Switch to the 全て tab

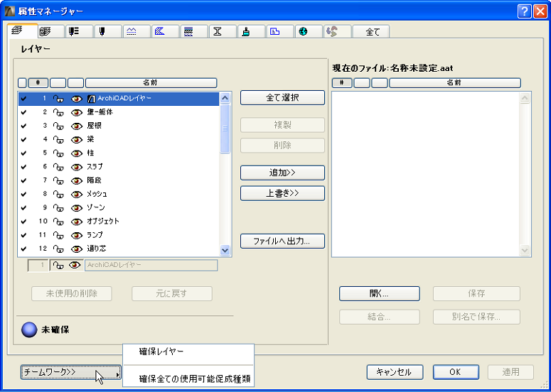tap(371, 31)
